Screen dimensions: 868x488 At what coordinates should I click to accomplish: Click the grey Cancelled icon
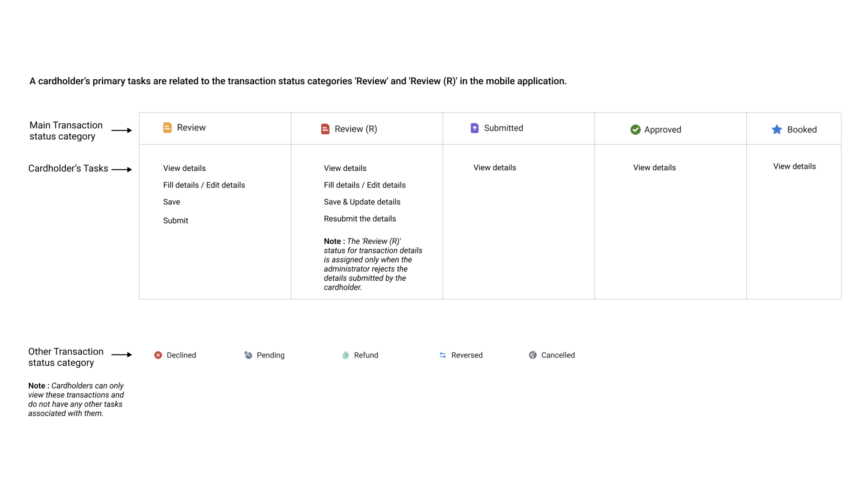533,355
